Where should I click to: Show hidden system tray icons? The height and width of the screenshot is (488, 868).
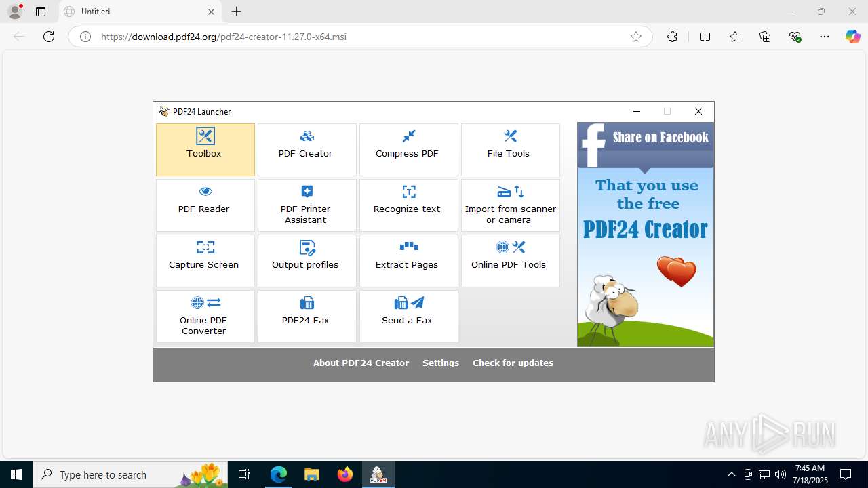[x=731, y=474]
